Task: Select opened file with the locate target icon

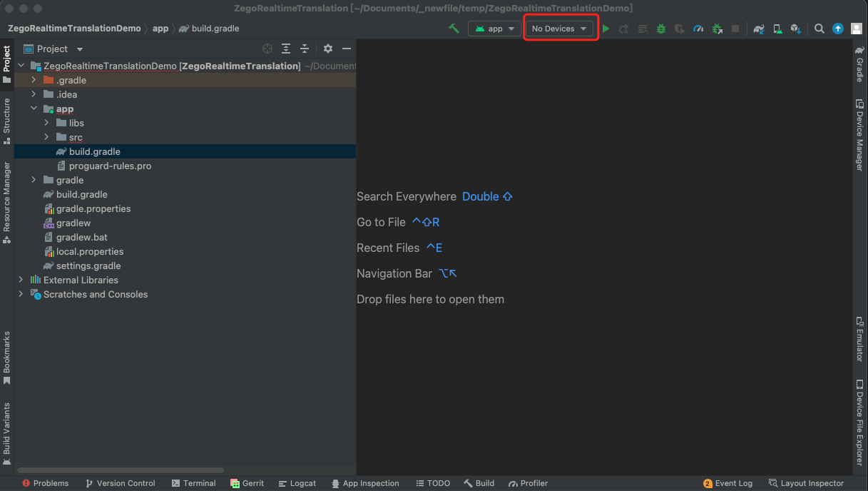Action: pyautogui.click(x=267, y=49)
